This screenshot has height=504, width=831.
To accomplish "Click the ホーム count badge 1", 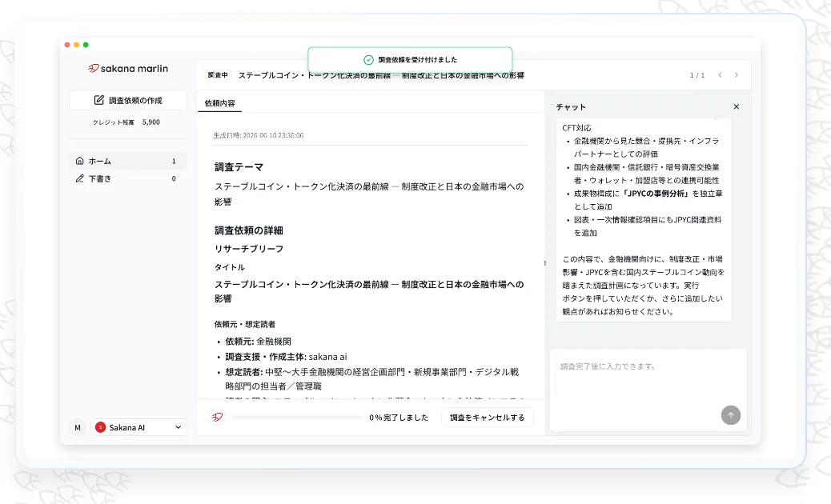I will [174, 161].
